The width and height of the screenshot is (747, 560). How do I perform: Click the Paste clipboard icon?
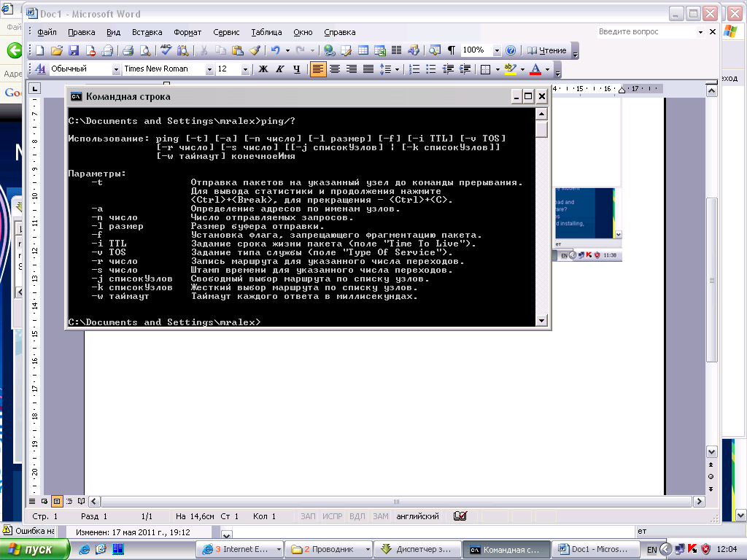(x=237, y=50)
